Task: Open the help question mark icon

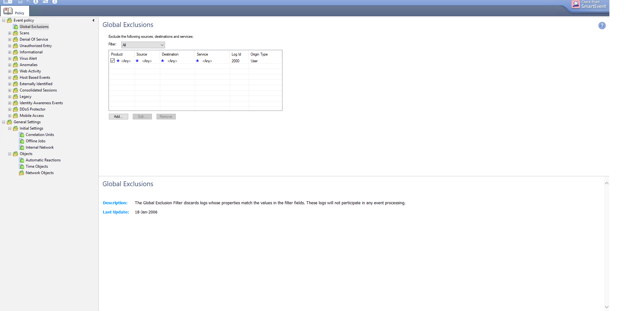Action: point(602,26)
